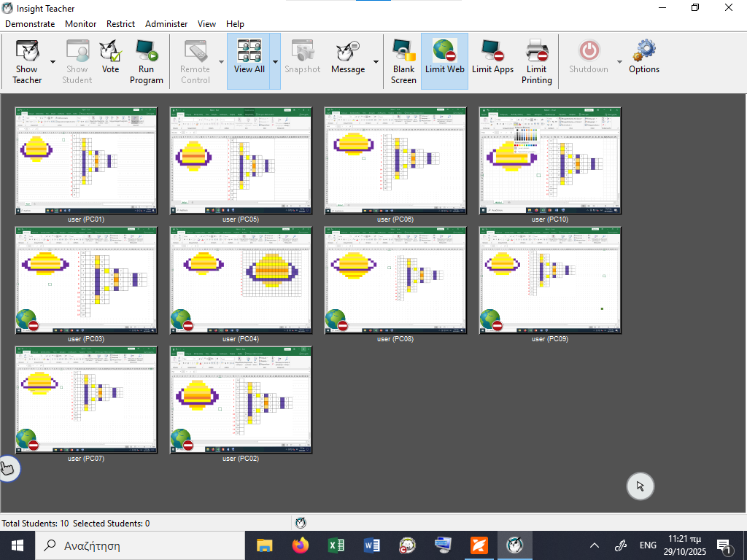747x560 pixels.
Task: Select the user (PC04) student thumbnail
Action: 241,280
